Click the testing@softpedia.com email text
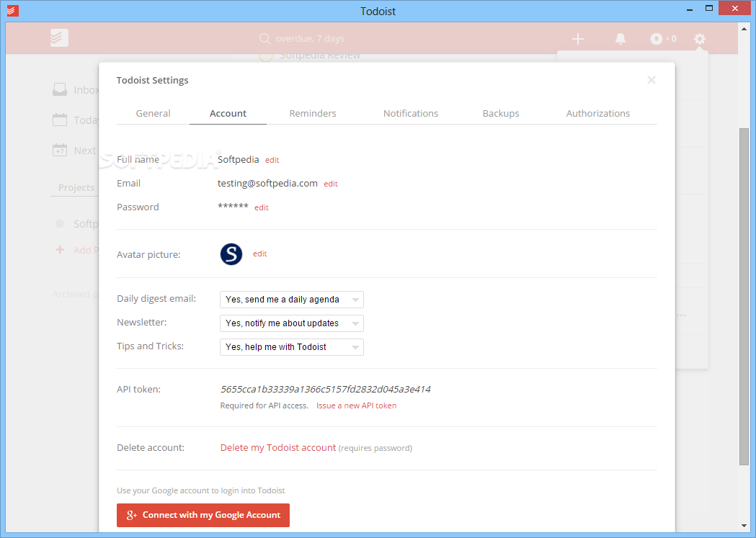The image size is (756, 538). [267, 183]
